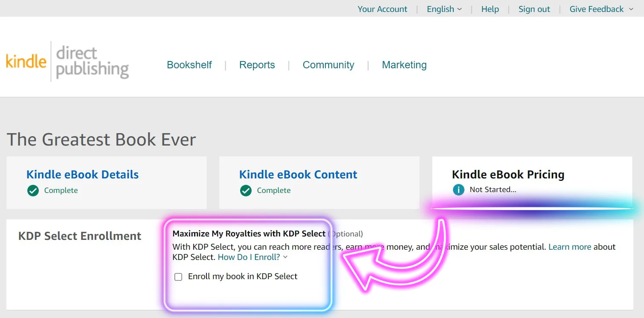The width and height of the screenshot is (644, 318).
Task: Open the Your Account link
Action: 383,9
